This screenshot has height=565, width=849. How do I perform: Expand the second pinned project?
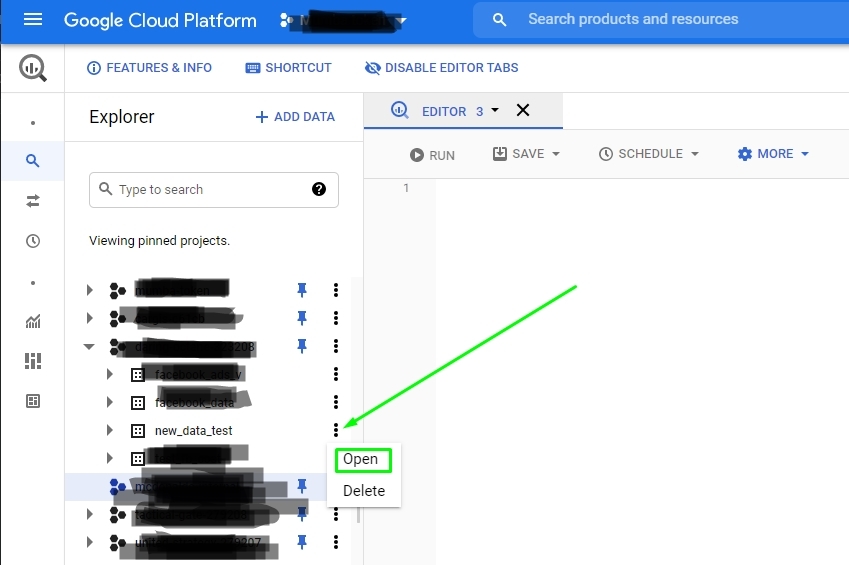pyautogui.click(x=89, y=317)
